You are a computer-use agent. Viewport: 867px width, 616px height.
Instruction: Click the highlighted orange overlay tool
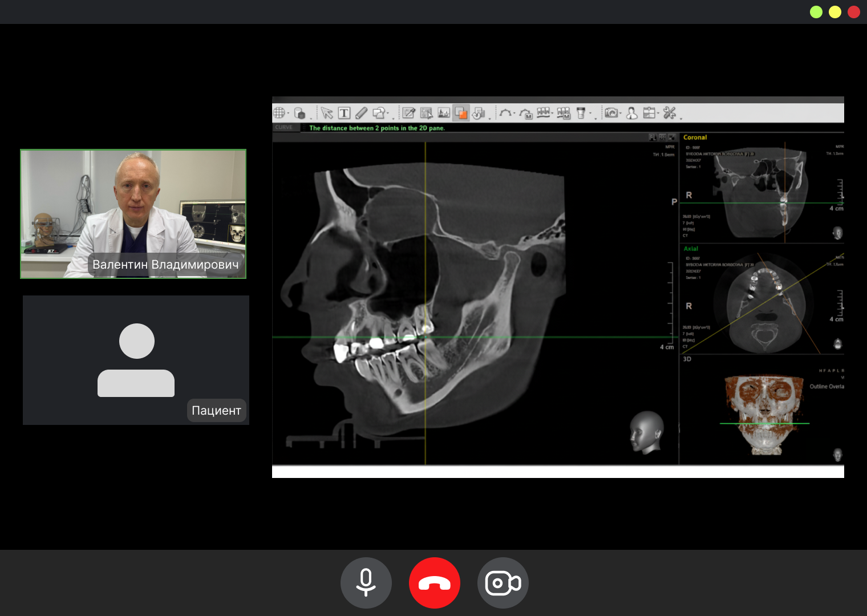461,113
